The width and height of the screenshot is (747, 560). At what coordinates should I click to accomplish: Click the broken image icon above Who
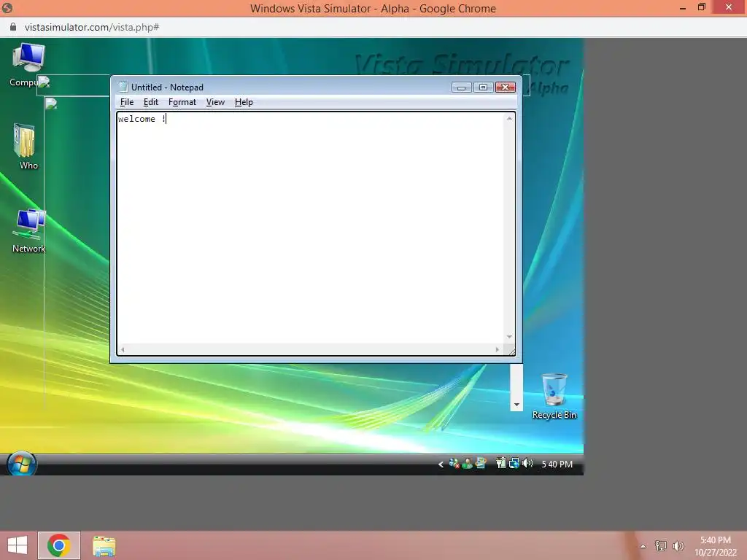pyautogui.click(x=51, y=104)
